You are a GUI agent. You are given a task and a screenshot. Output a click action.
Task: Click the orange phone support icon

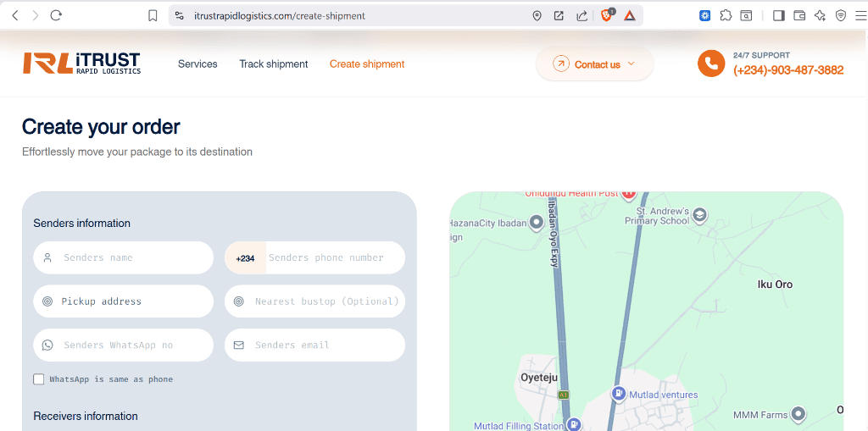click(x=711, y=64)
